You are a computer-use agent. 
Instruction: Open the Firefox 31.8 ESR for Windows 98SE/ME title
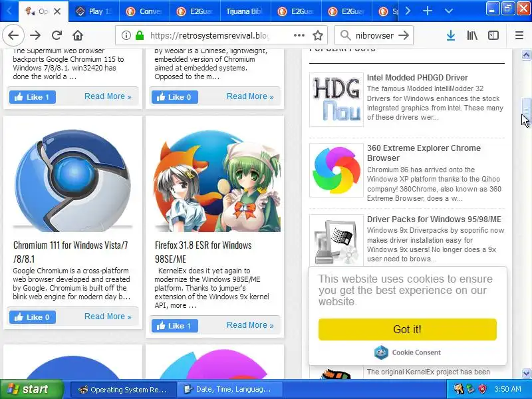click(203, 252)
